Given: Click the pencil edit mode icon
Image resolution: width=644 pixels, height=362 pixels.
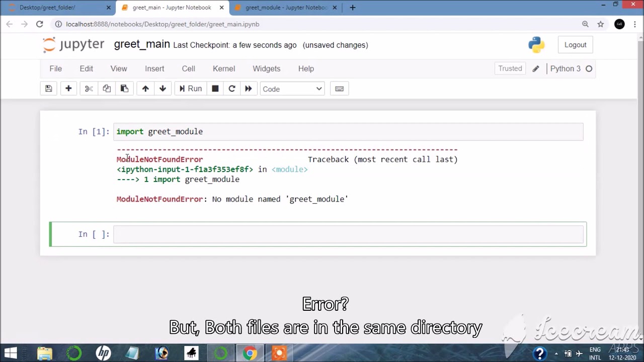Looking at the screenshot, I should point(536,69).
